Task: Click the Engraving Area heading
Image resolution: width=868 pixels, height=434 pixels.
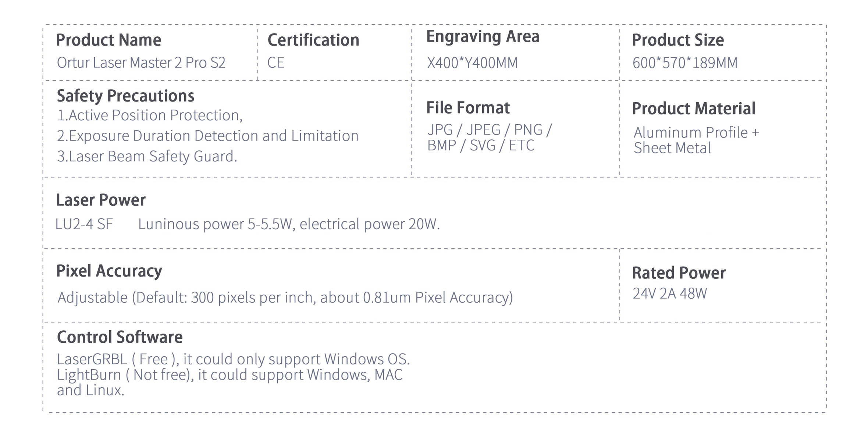Action: coord(483,36)
